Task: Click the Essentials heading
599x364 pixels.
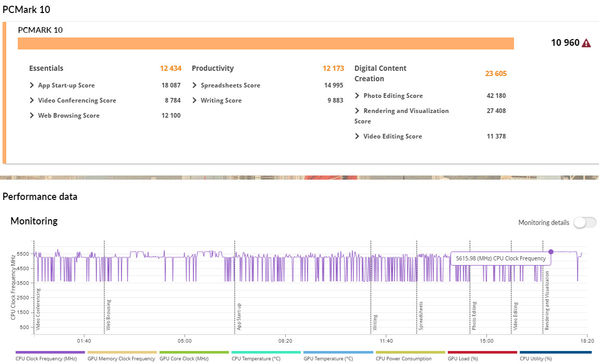Action: pyautogui.click(x=46, y=68)
